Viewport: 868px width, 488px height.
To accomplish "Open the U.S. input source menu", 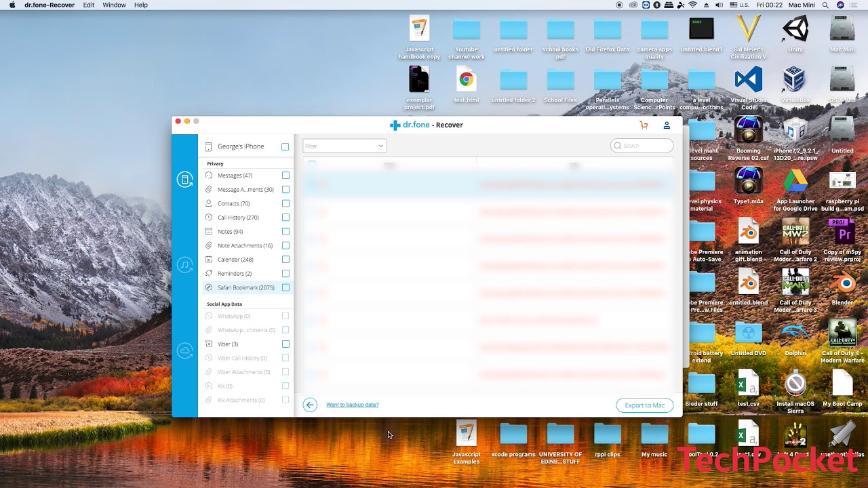I will click(x=738, y=5).
